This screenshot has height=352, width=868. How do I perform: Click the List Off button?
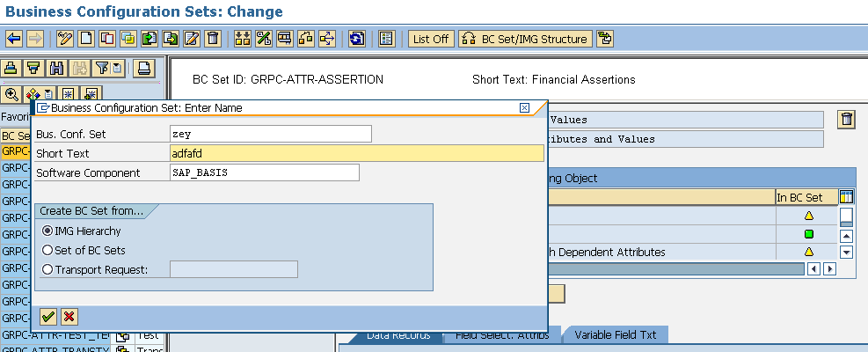pyautogui.click(x=431, y=39)
